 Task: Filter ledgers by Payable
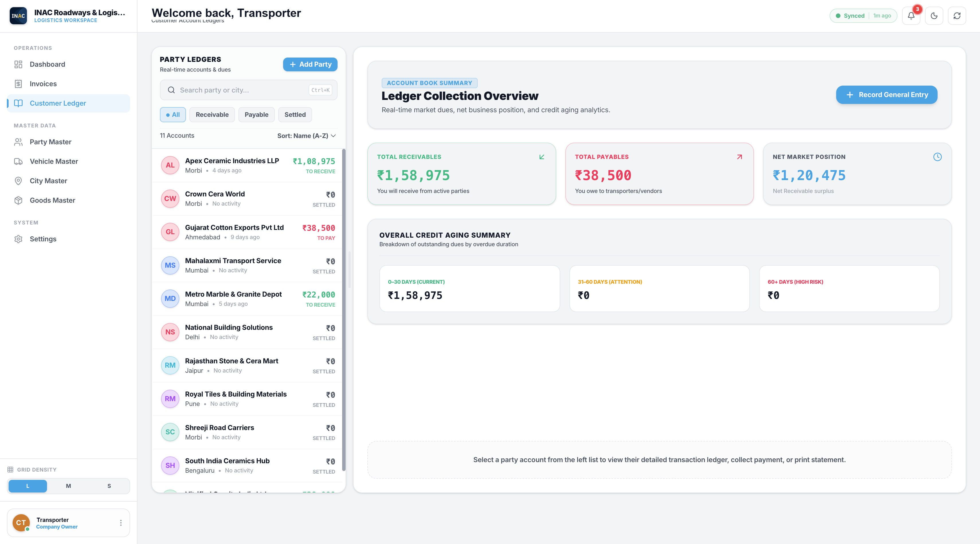[256, 115]
